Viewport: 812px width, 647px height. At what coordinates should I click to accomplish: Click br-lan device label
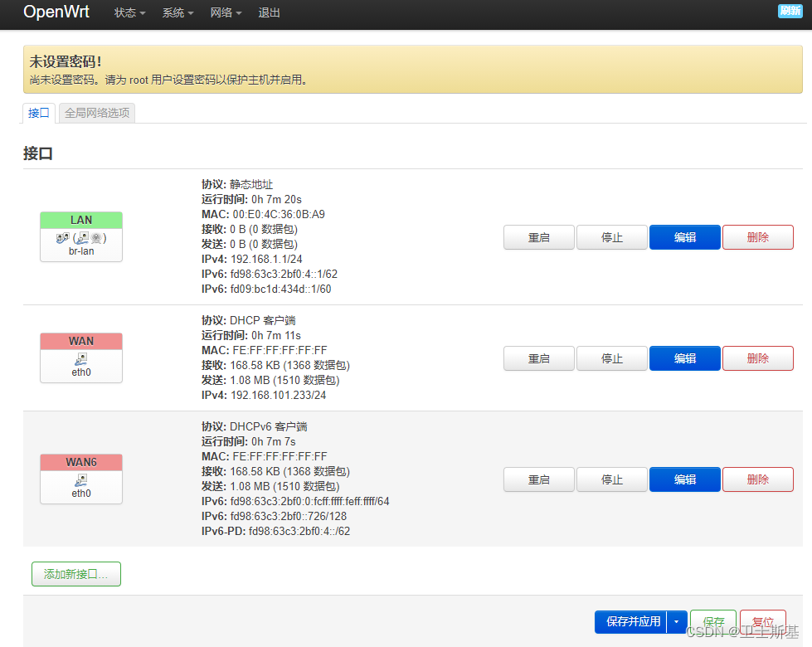(x=81, y=251)
